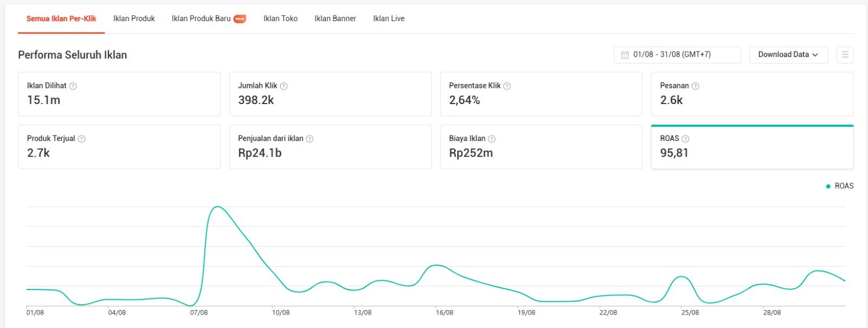Toggle the ROAS metric card
Viewport: 868px width, 328px height.
tap(752, 147)
